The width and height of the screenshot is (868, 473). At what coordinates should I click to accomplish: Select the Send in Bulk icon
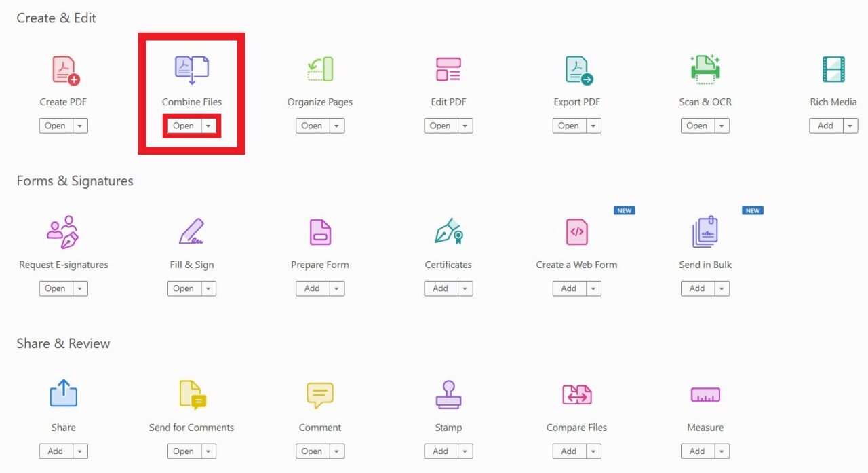pos(705,233)
